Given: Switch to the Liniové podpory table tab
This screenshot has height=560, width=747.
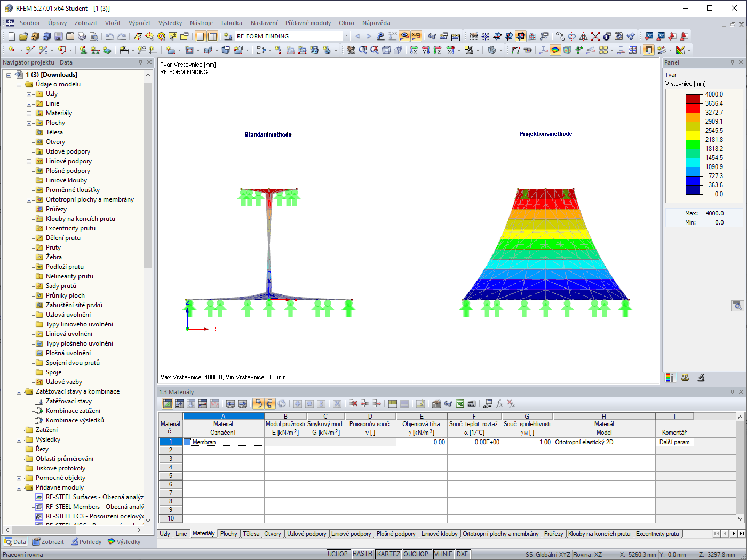Looking at the screenshot, I should coord(351,534).
